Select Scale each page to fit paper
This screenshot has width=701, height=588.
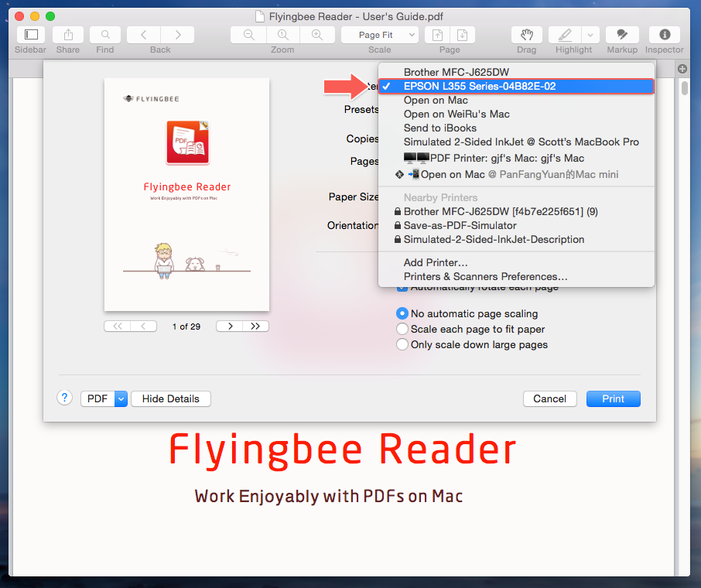click(402, 329)
